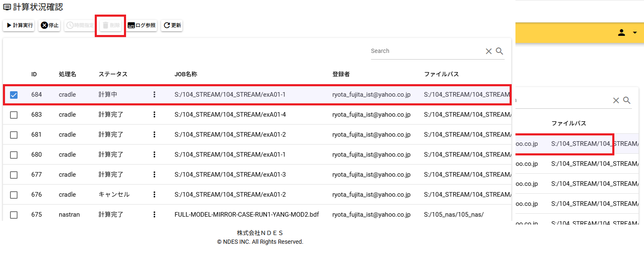Viewport: 644px width, 270px height.
Task: Click the search magnifier icon in main table
Action: (499, 51)
